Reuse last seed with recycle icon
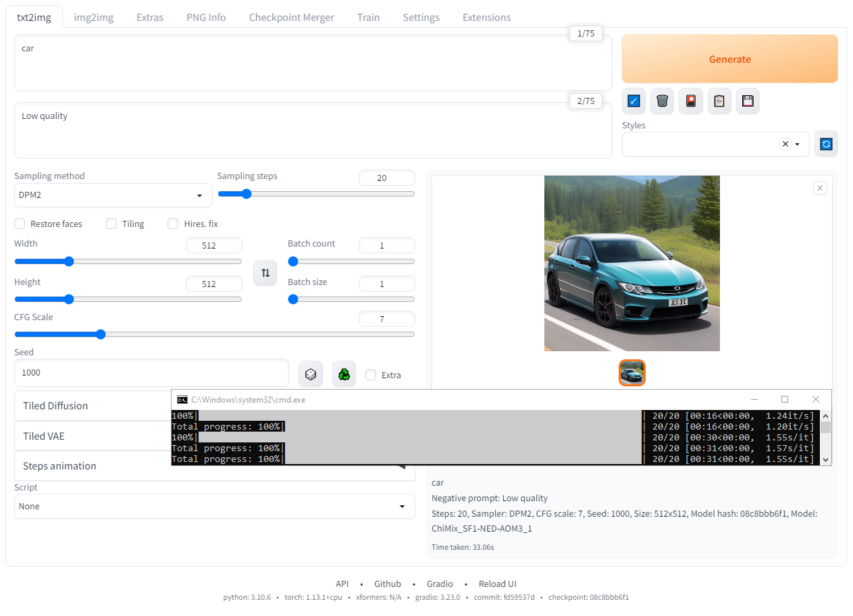 (x=344, y=374)
